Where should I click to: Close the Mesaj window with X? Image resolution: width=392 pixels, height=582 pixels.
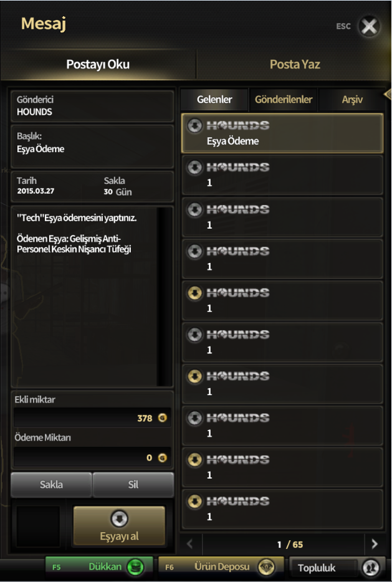(370, 26)
